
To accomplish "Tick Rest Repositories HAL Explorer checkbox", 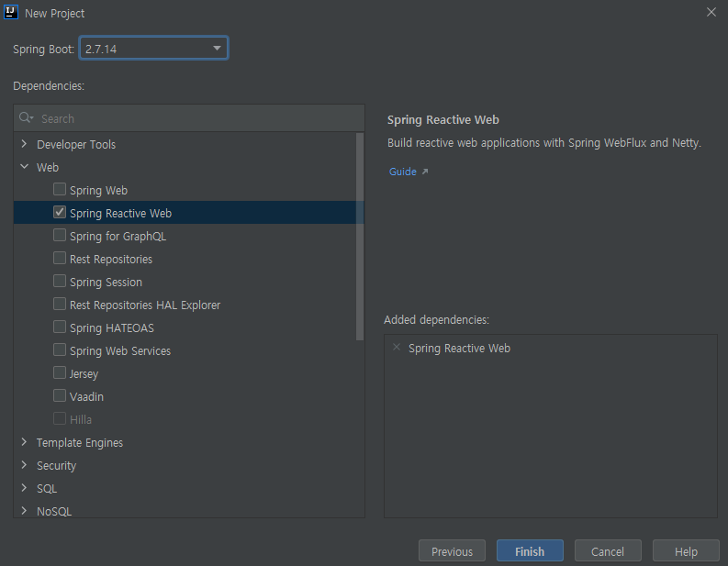I will pos(60,304).
